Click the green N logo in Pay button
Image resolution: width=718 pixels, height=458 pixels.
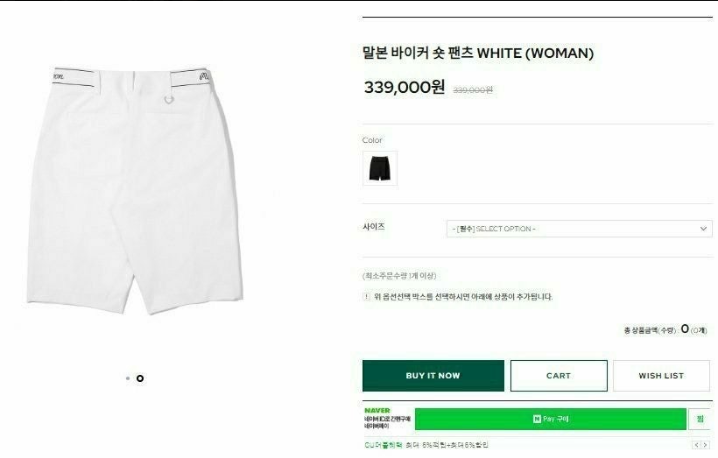pyautogui.click(x=537, y=419)
